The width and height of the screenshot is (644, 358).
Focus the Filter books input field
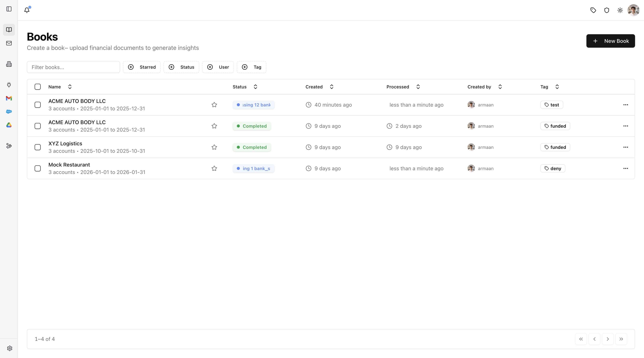point(73,67)
